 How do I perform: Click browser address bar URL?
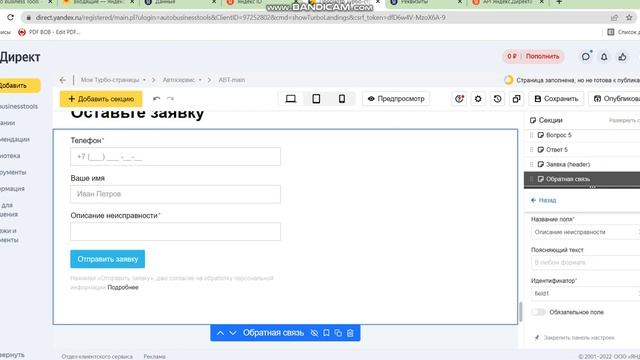pos(240,18)
